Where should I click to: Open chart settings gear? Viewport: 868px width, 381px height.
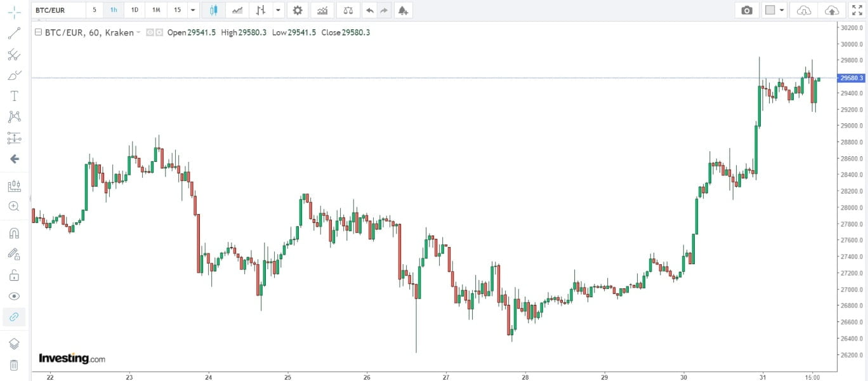tap(297, 10)
